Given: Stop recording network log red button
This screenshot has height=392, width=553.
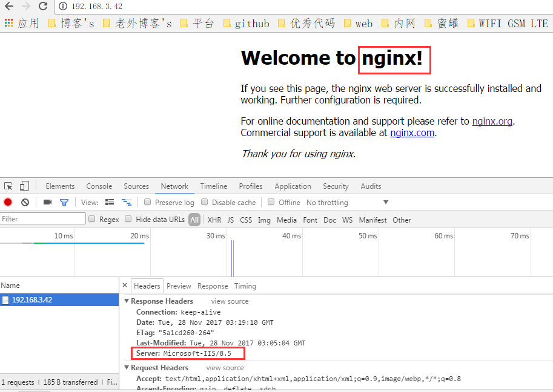Looking at the screenshot, I should click(8, 202).
